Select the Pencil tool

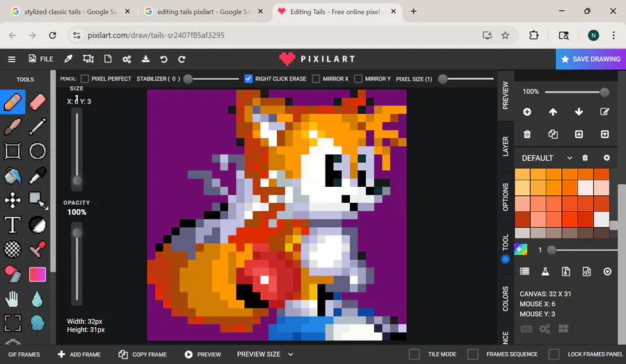click(13, 102)
